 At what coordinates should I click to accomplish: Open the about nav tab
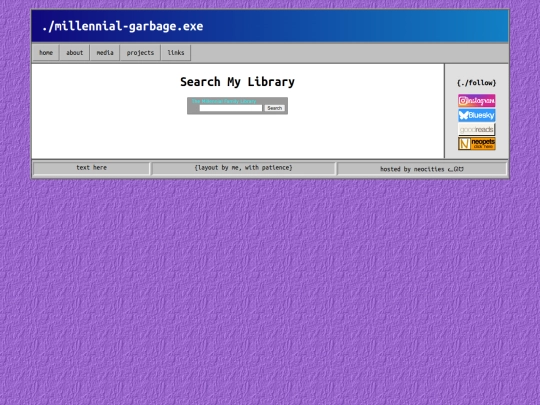[x=75, y=53]
